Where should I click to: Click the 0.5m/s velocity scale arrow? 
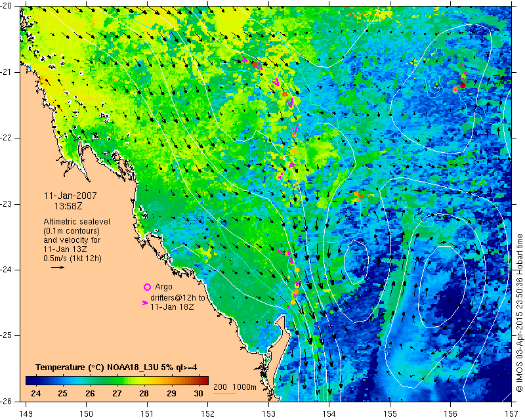tap(58, 267)
